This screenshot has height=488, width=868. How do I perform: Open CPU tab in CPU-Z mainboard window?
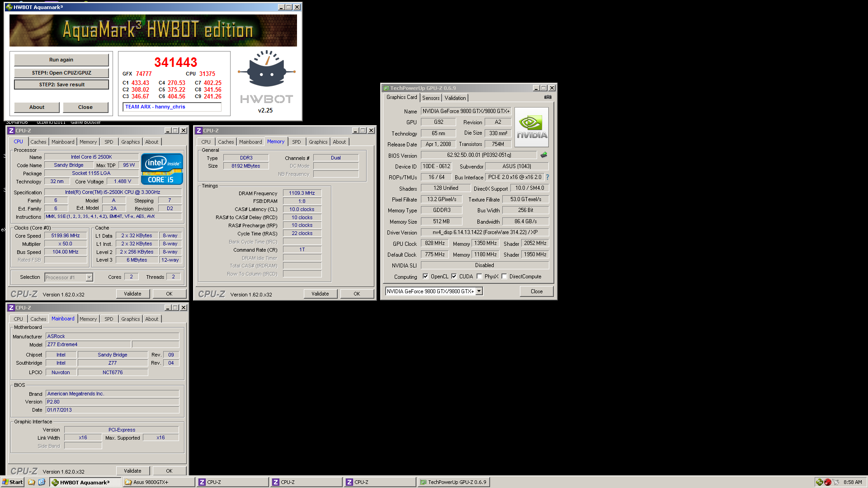point(18,319)
